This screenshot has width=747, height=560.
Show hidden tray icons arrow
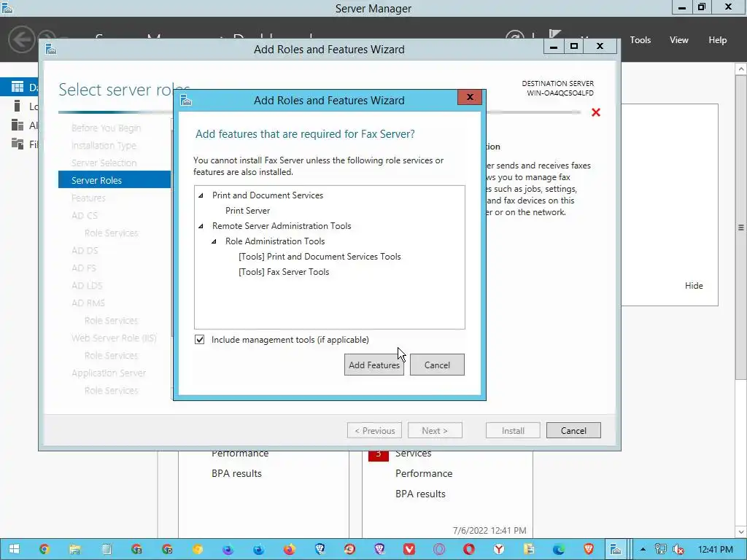pyautogui.click(x=643, y=549)
